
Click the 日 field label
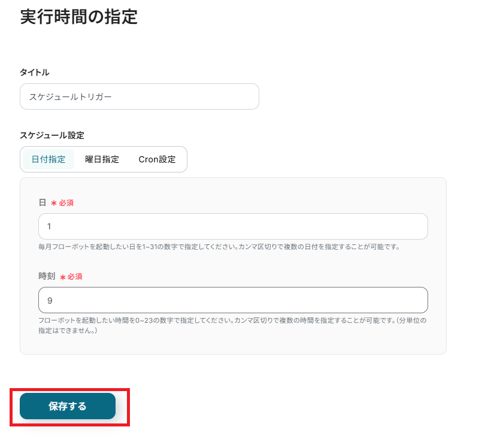[42, 202]
